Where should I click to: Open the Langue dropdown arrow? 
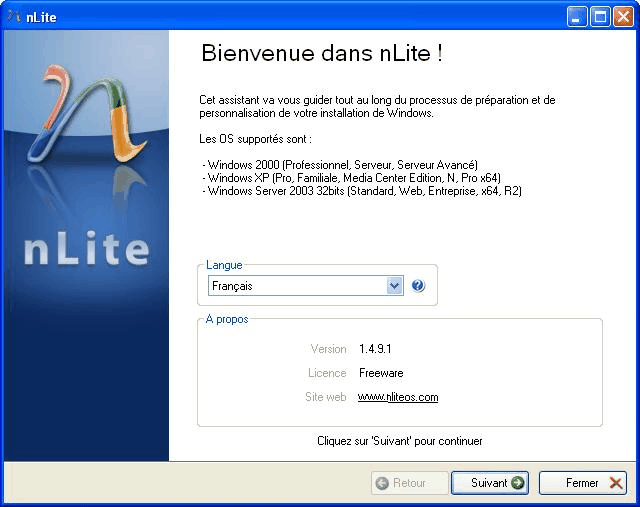[x=394, y=286]
